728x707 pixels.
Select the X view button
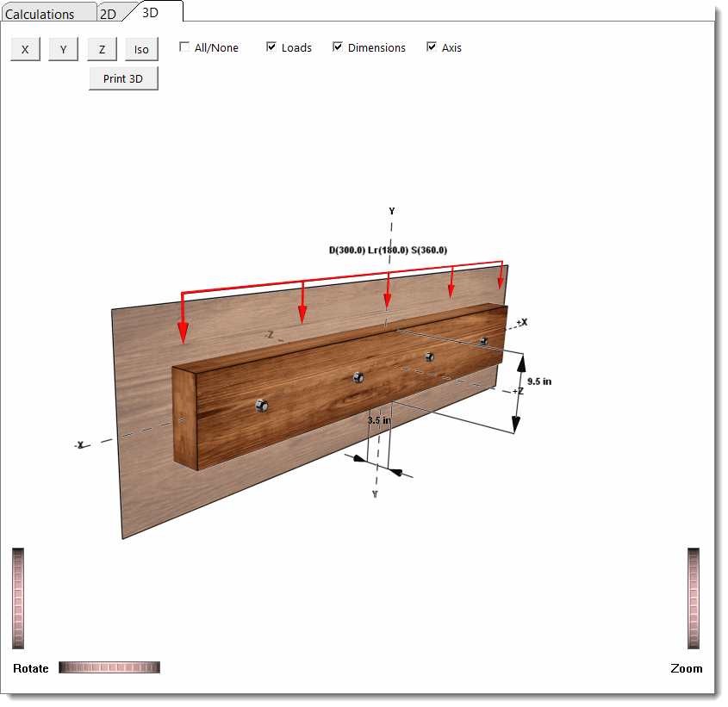tap(25, 49)
